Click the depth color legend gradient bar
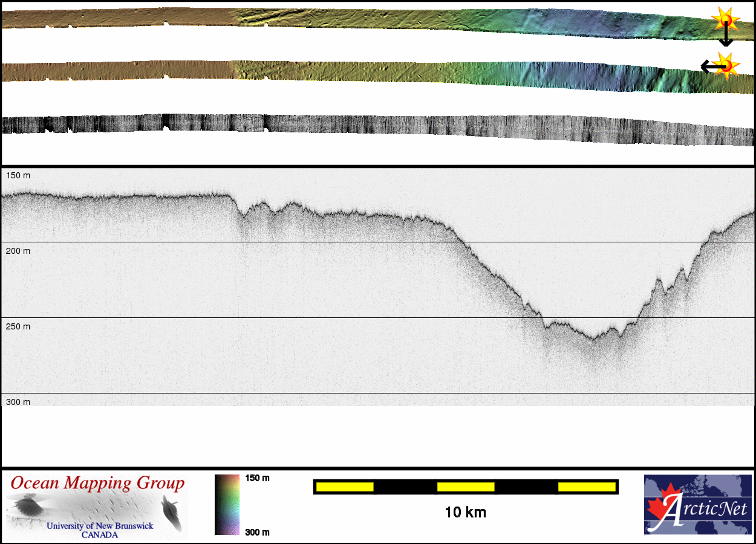 (x=227, y=505)
